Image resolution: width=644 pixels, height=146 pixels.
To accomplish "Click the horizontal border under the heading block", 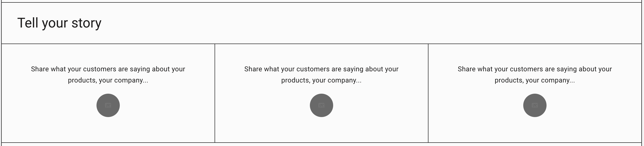I will pos(322,44).
